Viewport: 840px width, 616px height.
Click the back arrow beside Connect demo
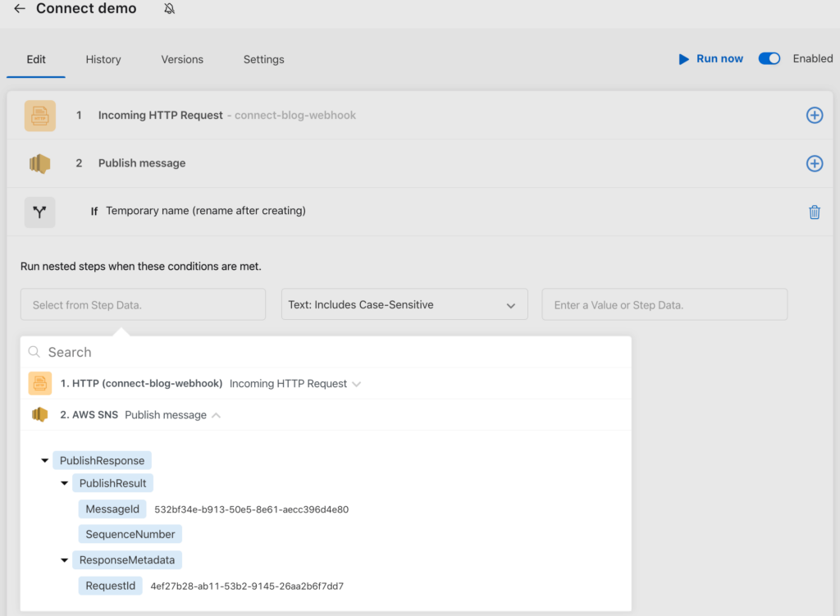[x=20, y=9]
